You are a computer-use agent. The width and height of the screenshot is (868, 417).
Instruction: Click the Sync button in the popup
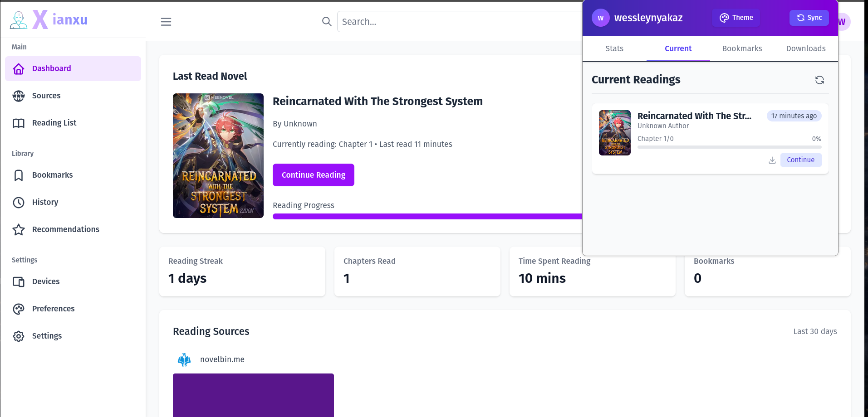(809, 18)
